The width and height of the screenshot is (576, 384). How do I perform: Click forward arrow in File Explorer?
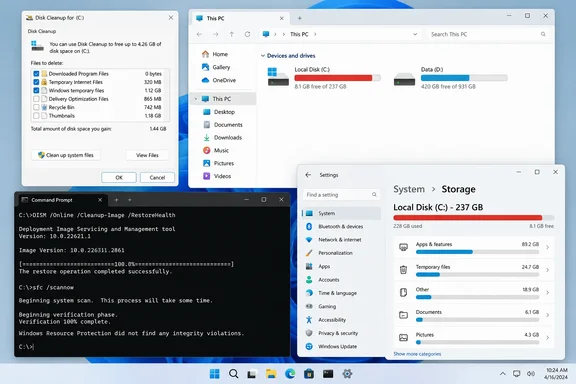216,34
